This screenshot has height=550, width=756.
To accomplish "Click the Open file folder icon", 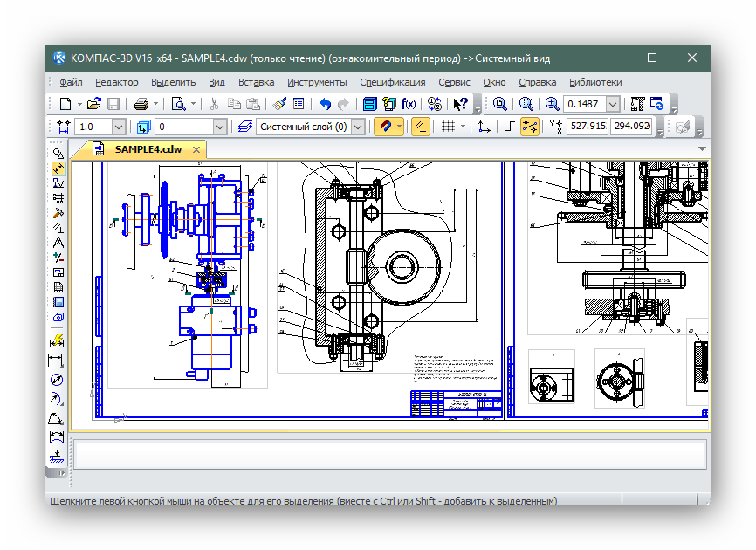I will tap(93, 104).
